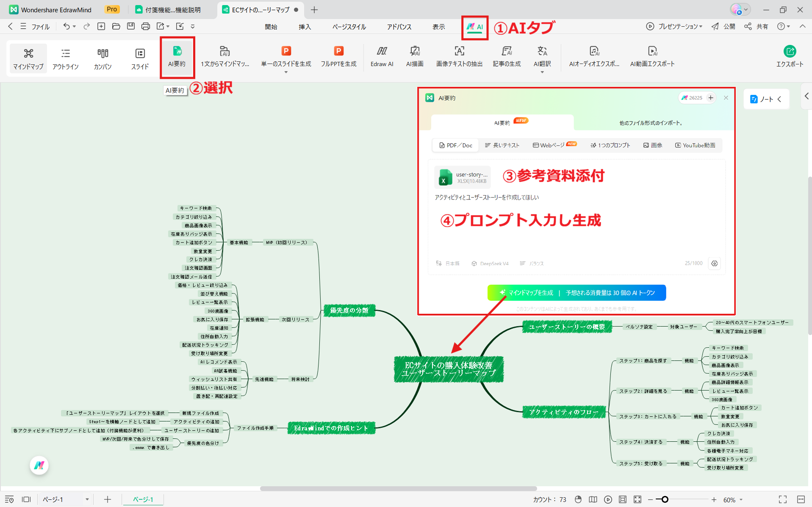The height and width of the screenshot is (507, 812).
Task: Click the green エクスポート button
Action: [x=790, y=57]
